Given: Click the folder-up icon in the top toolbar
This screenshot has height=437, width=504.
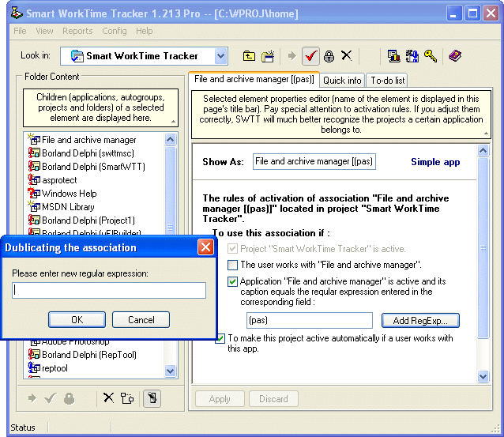Looking at the screenshot, I should [x=249, y=56].
